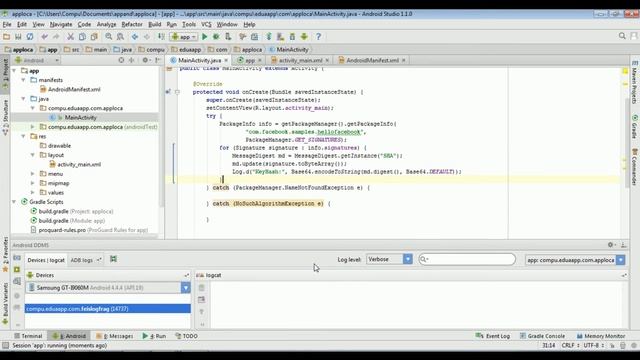This screenshot has height=360, width=640.
Task: Click the Make Project icon
Action: pyautogui.click(x=161, y=37)
